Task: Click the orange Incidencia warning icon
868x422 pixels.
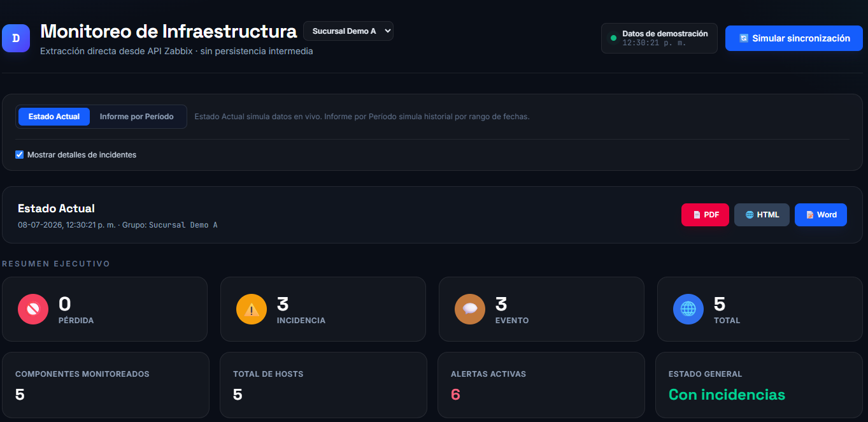Action: pos(252,309)
